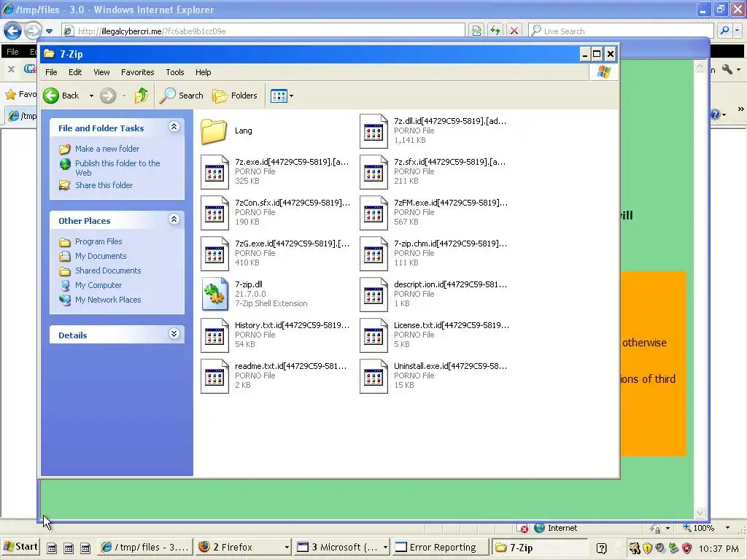
Task: Click Make a new folder
Action: tap(107, 149)
